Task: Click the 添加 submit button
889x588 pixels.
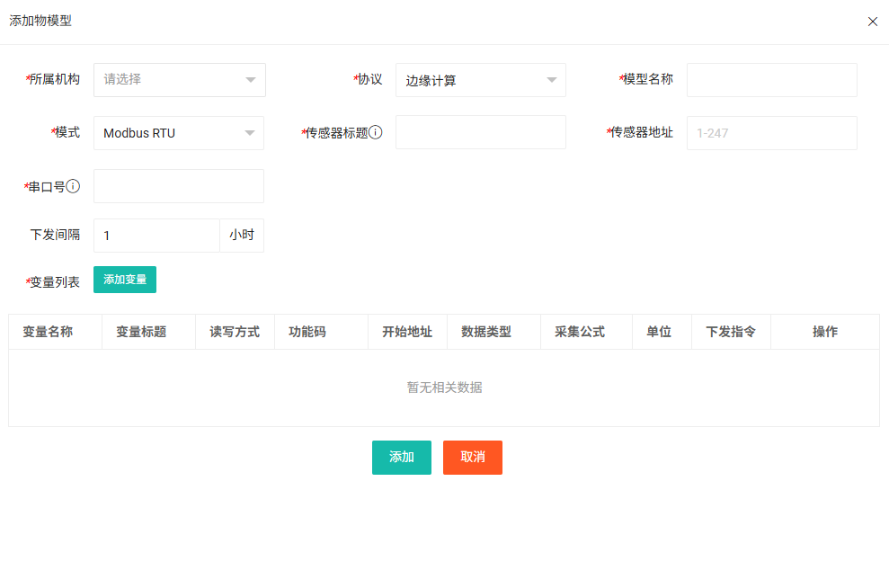Action: pos(401,457)
